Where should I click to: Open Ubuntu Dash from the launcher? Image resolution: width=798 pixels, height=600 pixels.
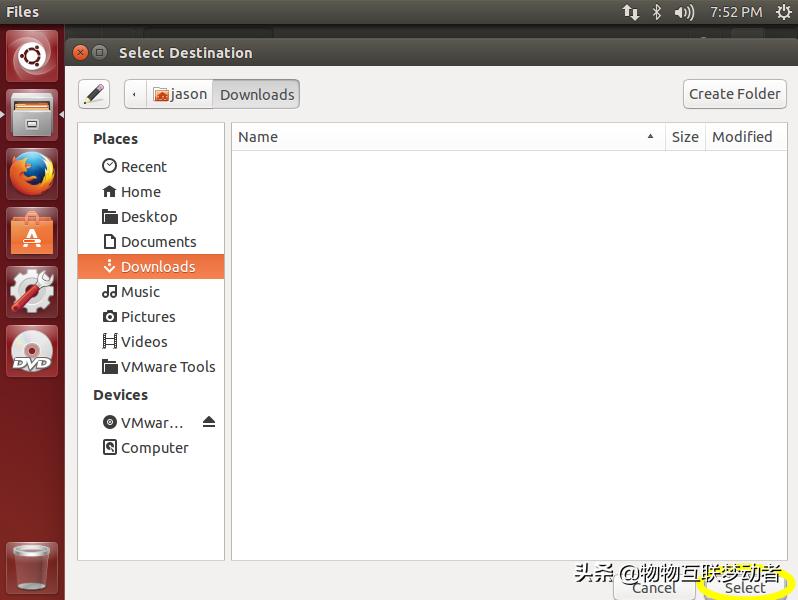pyautogui.click(x=32, y=56)
